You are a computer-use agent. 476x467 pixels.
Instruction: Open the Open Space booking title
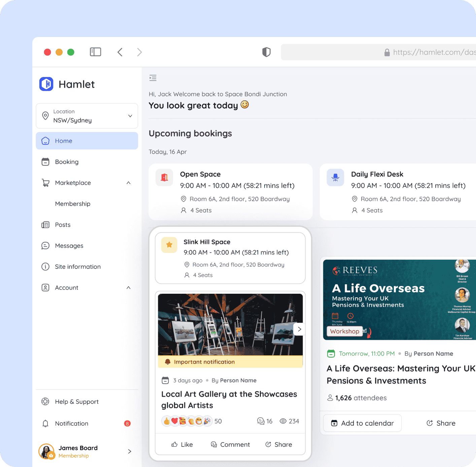click(x=200, y=174)
